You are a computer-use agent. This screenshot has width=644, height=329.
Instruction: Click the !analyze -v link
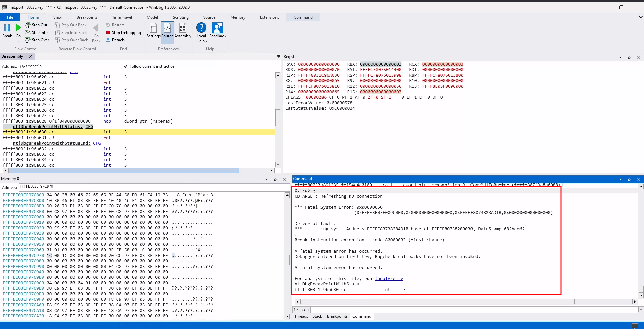click(389, 279)
